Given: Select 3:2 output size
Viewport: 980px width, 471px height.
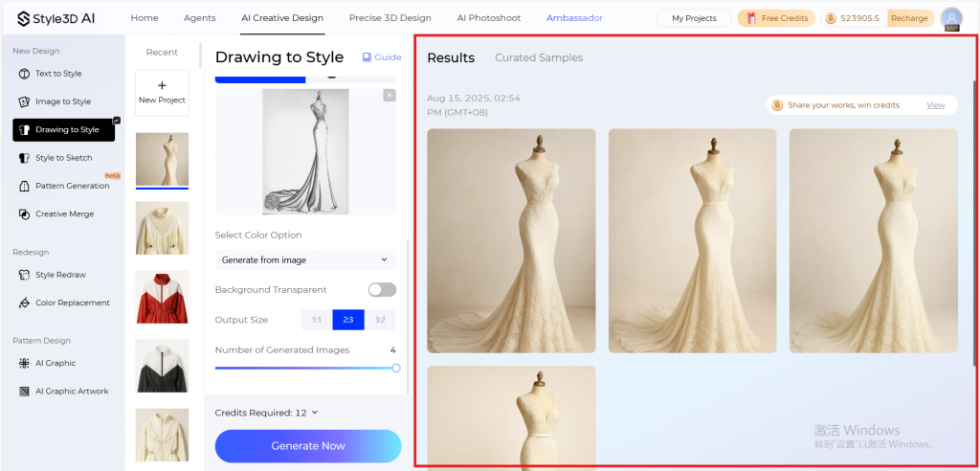Looking at the screenshot, I should pyautogui.click(x=380, y=320).
